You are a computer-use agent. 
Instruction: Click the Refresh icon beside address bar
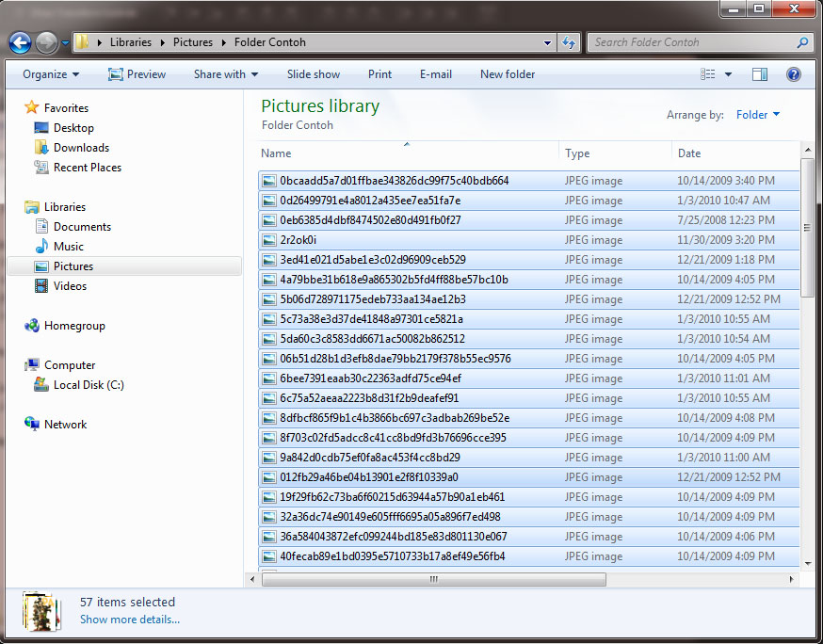point(569,42)
